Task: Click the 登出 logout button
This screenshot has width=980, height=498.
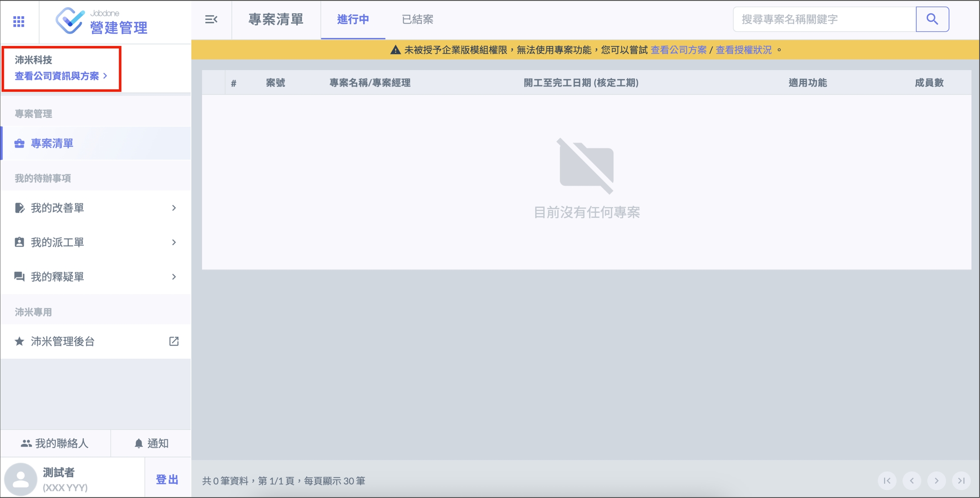Action: pyautogui.click(x=167, y=480)
